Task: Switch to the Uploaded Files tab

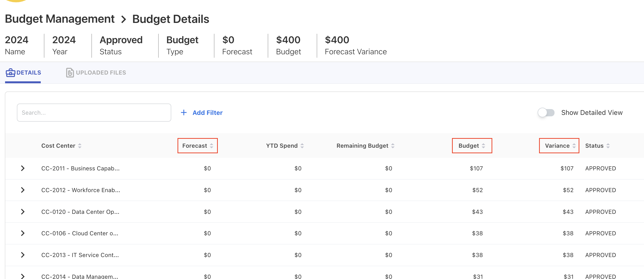Action: (96, 73)
